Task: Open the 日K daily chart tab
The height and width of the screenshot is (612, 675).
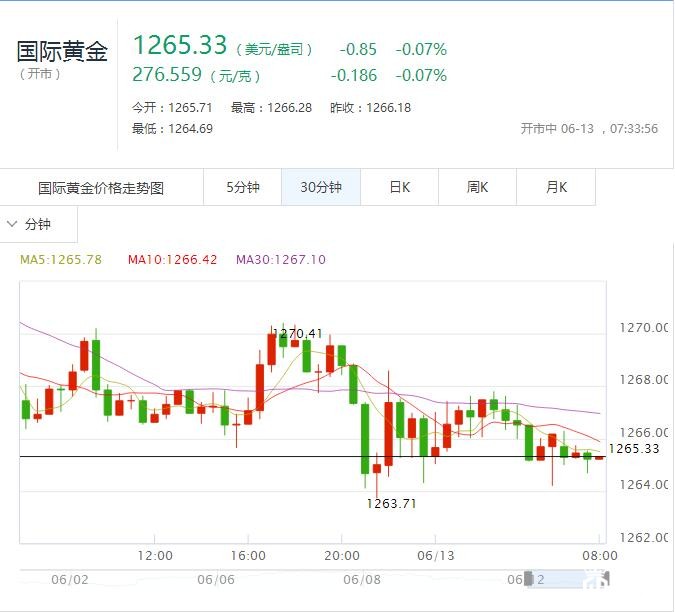Action: point(399,187)
